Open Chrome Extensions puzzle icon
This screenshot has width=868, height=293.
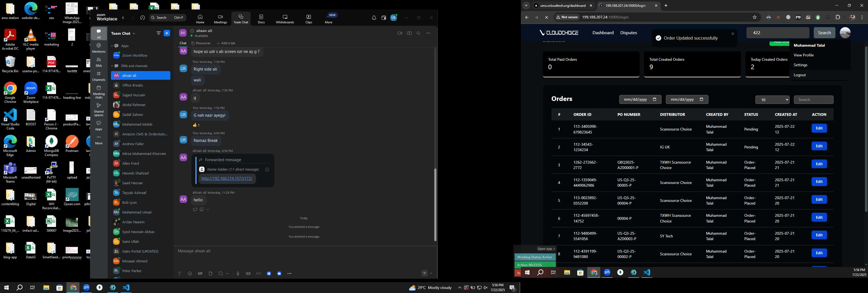click(838, 17)
